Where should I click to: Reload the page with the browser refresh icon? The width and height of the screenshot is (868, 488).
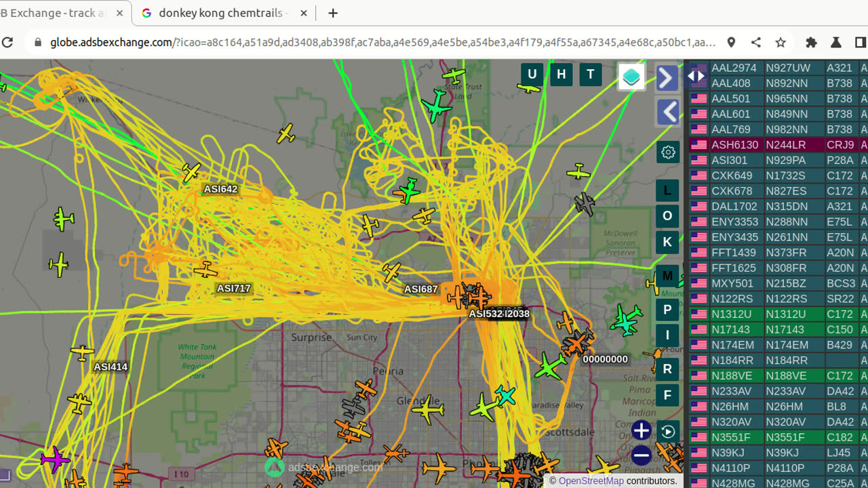tap(7, 42)
